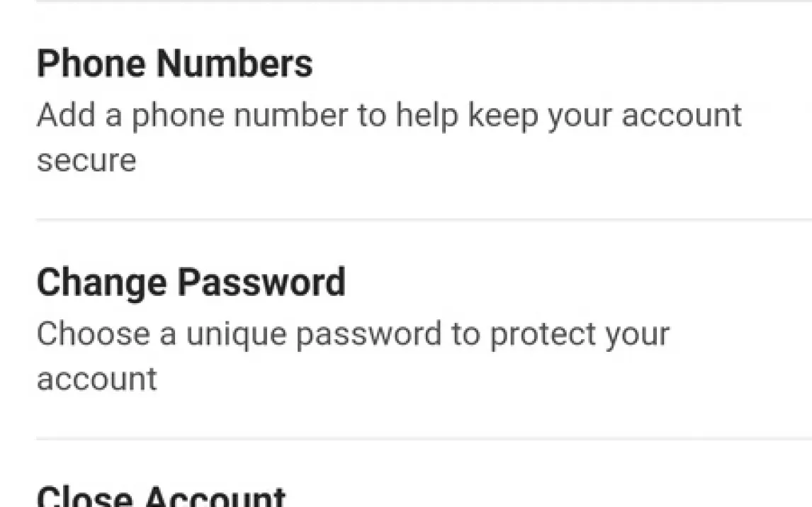Click the 'Phone Numbers' heading
This screenshot has height=507, width=812.
click(174, 64)
